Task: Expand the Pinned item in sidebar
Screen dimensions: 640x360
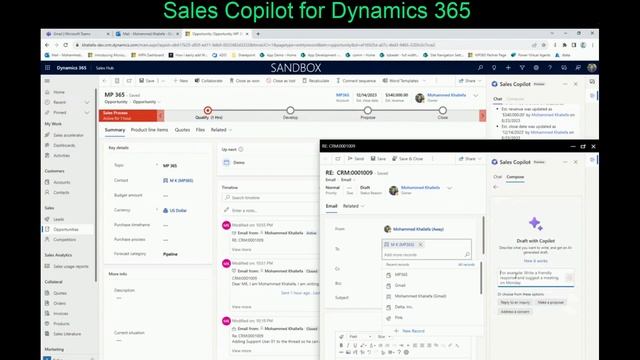Action: (87, 112)
